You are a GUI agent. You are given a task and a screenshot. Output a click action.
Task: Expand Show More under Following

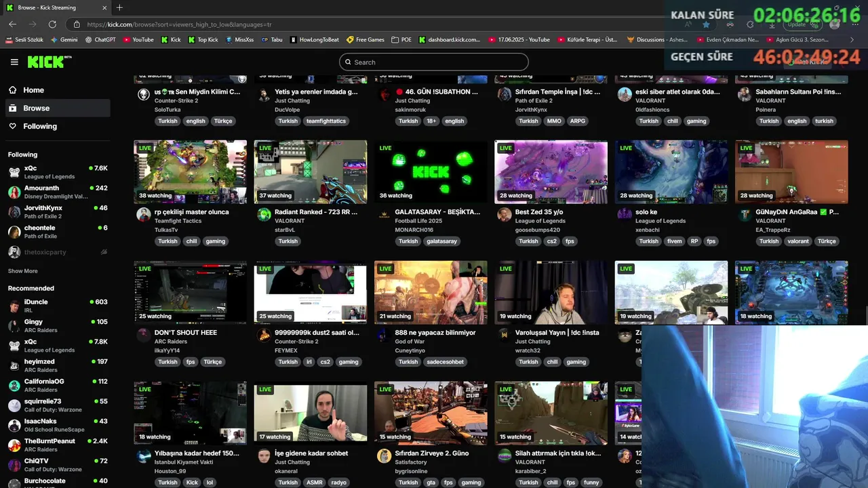[22, 271]
